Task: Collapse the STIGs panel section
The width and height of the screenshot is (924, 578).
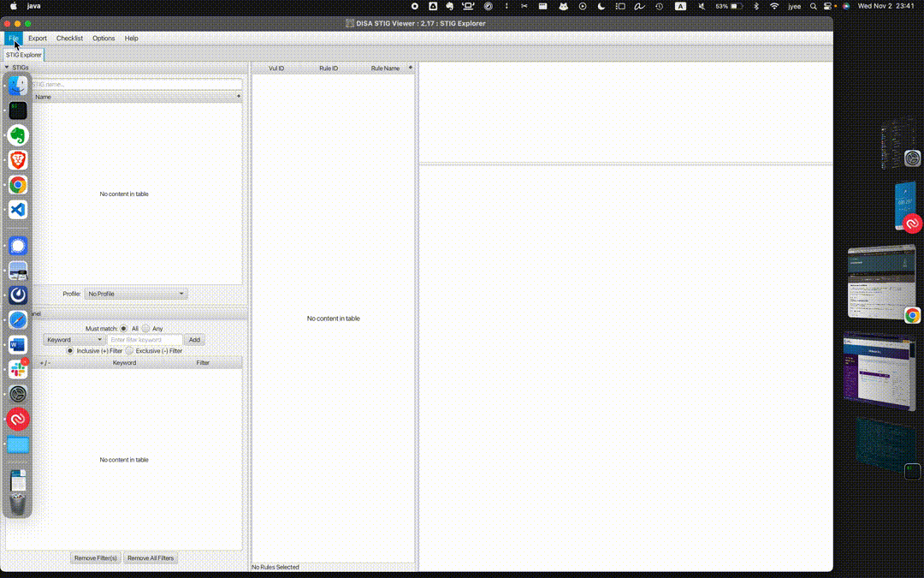Action: pos(7,67)
